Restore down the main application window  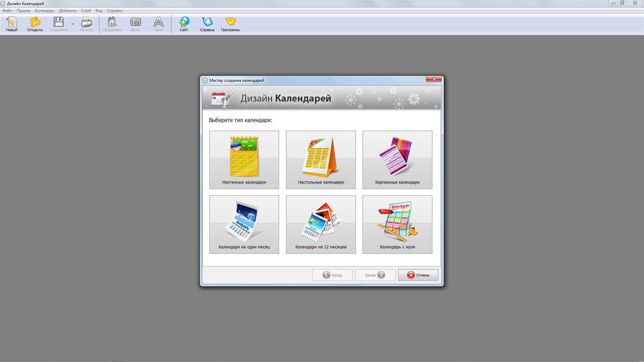tap(622, 3)
